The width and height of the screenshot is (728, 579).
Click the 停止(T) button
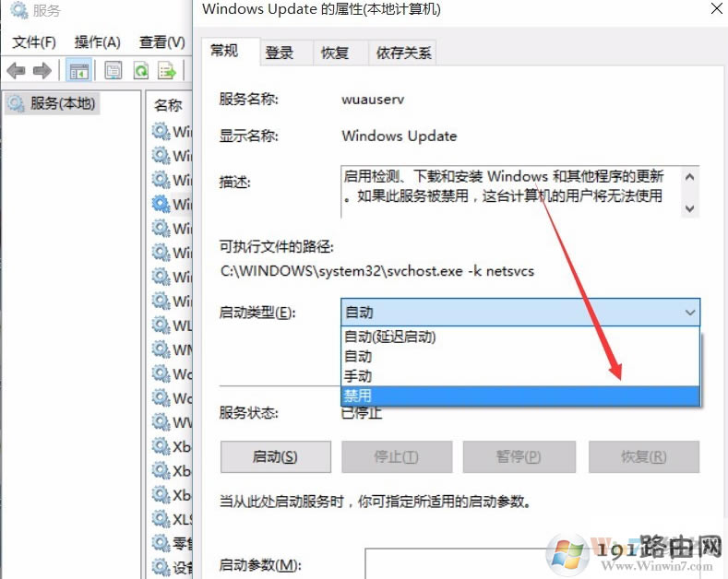coord(397,457)
